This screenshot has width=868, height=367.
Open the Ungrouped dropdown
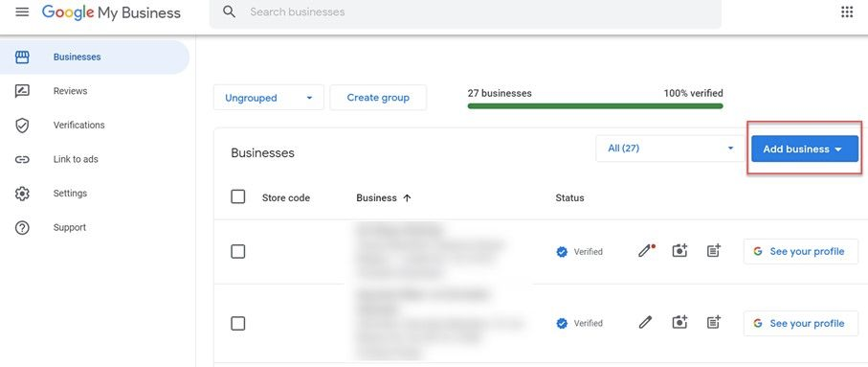tap(269, 98)
